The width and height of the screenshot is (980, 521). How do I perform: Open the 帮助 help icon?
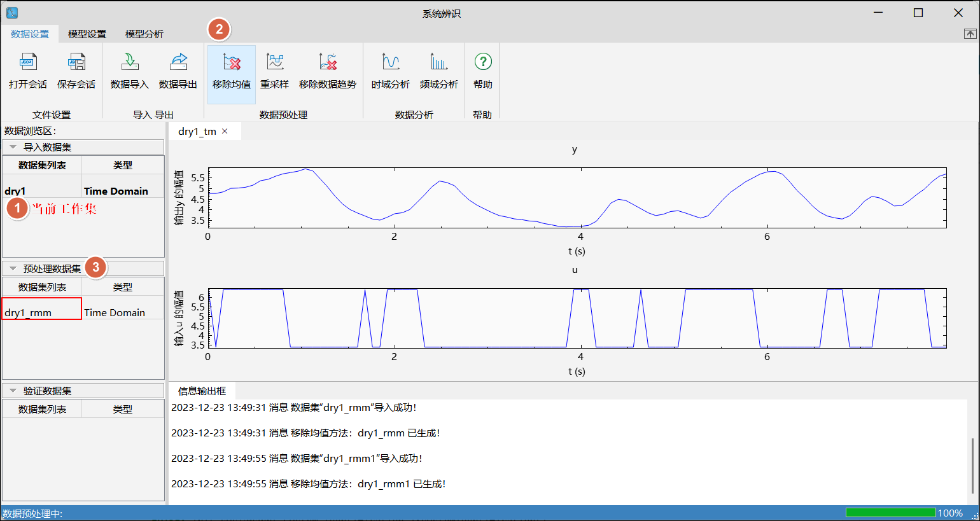483,63
